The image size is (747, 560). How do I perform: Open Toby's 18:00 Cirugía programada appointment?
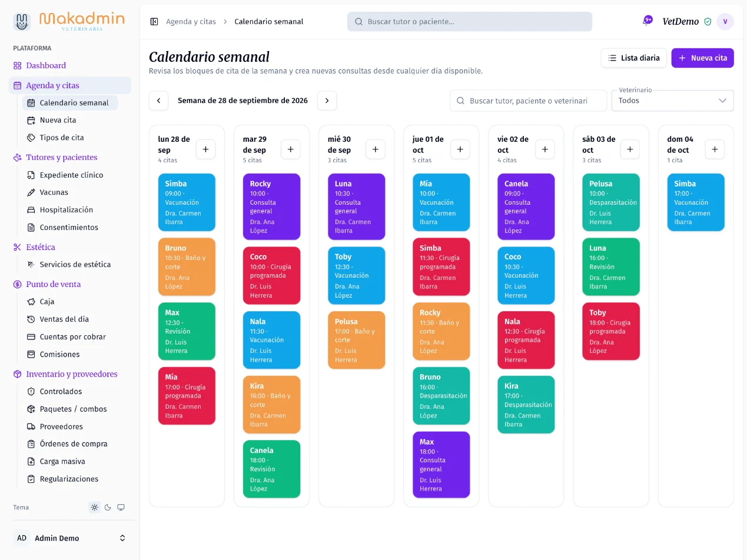pyautogui.click(x=611, y=331)
